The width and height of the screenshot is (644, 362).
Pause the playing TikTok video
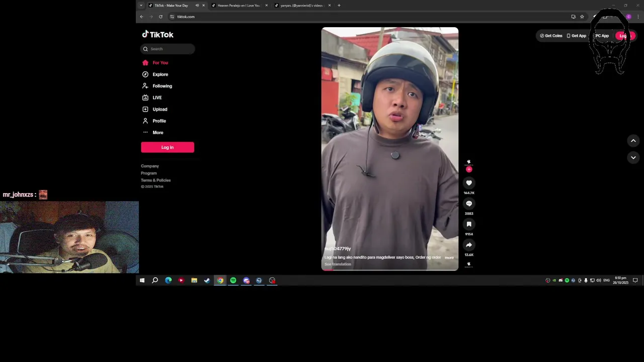(390, 148)
